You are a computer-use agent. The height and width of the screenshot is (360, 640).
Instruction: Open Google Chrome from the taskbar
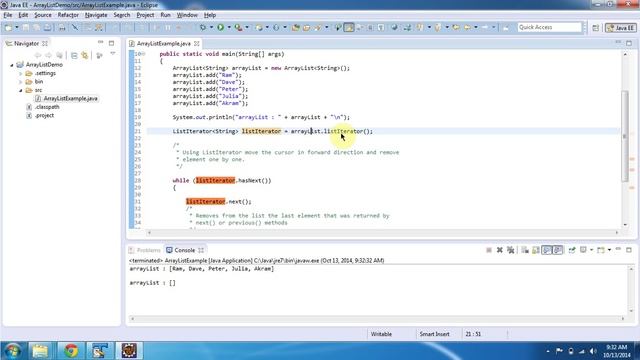point(71,351)
